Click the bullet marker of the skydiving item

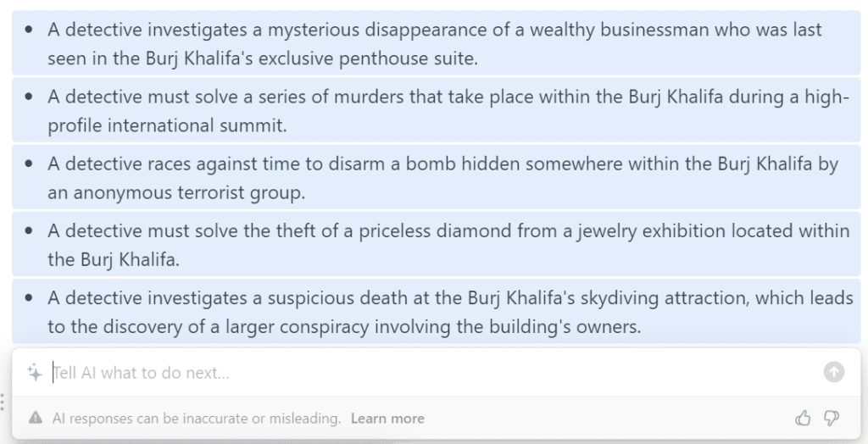pyautogui.click(x=31, y=297)
